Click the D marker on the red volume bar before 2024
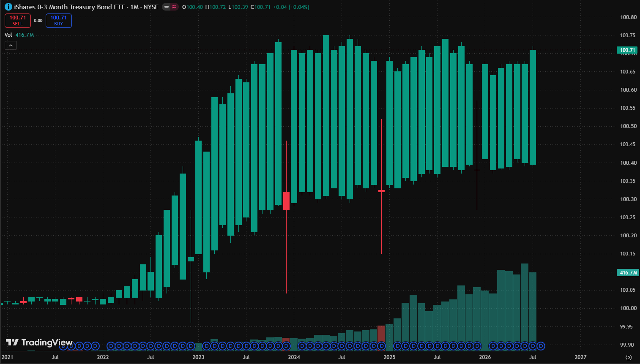Viewport: 640px width, 364px height. pos(286,346)
